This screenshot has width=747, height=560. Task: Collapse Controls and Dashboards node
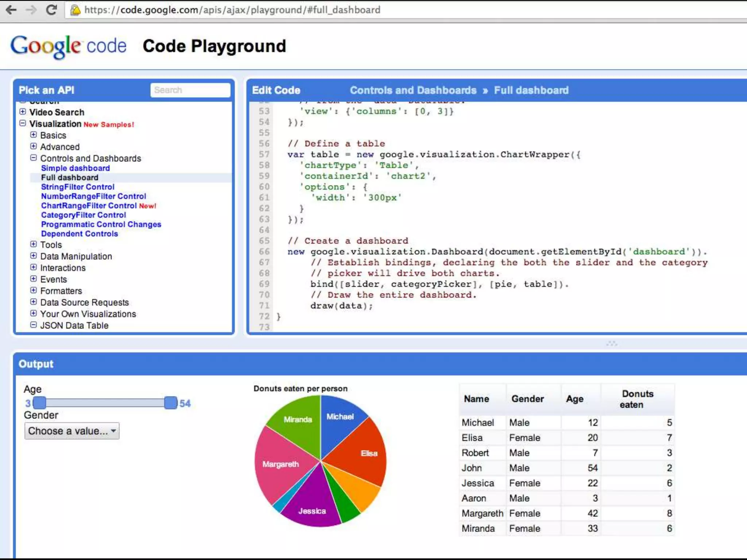34,158
